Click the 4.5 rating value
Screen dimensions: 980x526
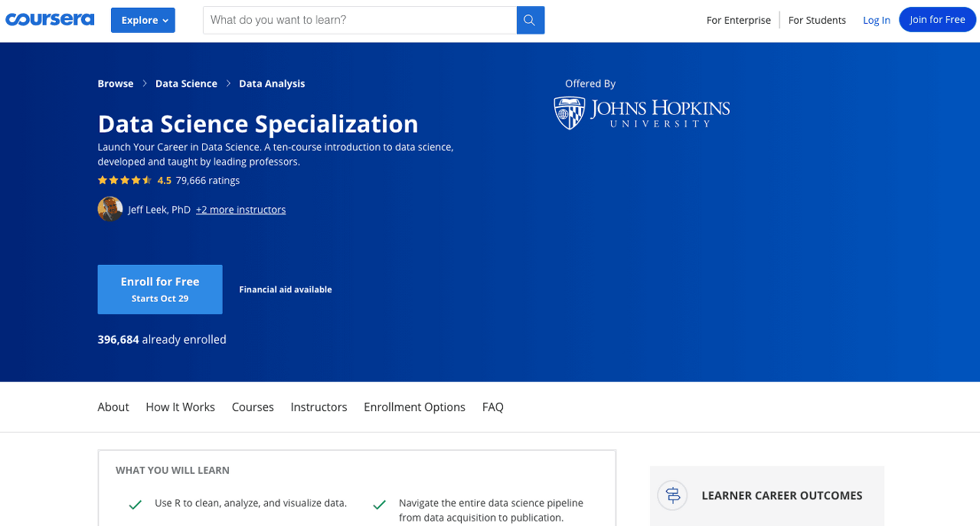pos(165,181)
